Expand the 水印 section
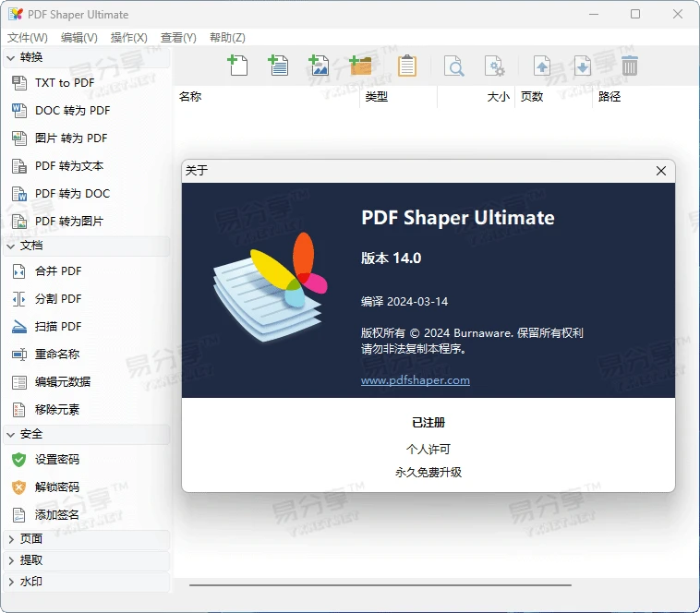 tap(87, 582)
